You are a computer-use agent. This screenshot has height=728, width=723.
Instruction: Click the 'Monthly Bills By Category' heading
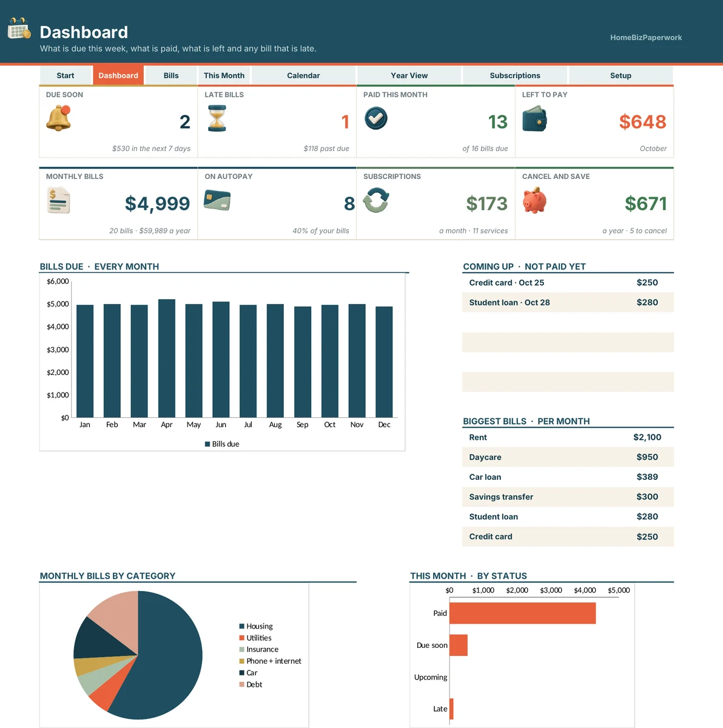(x=107, y=576)
